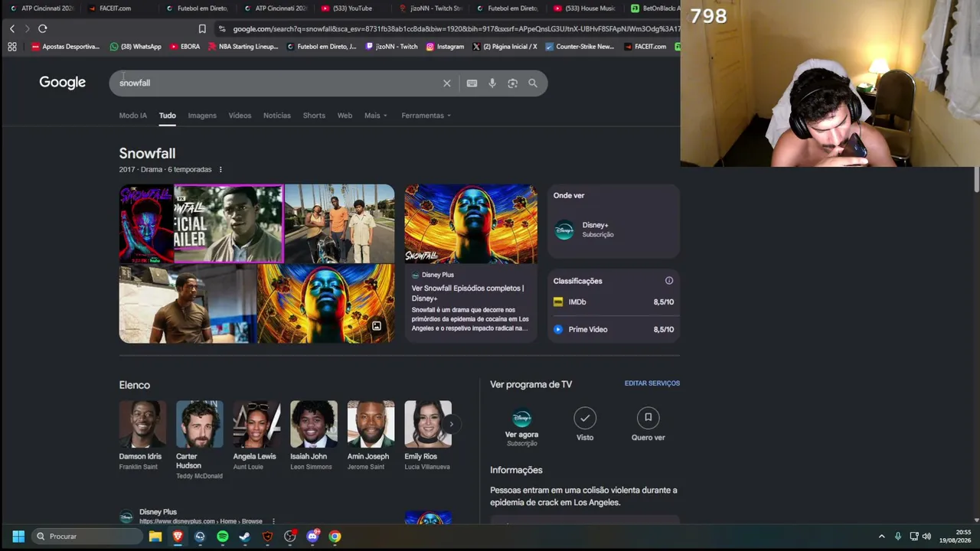This screenshot has height=551, width=980.
Task: Select the Web results tab
Action: [x=345, y=116]
